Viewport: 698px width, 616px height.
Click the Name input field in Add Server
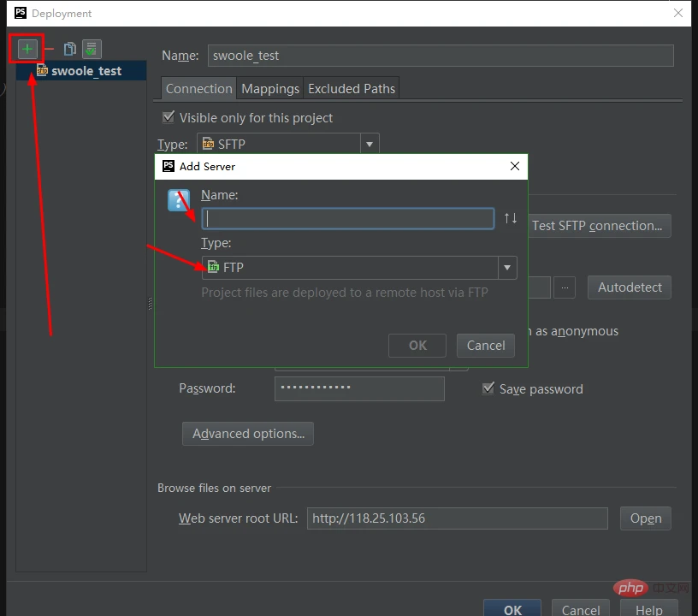(347, 218)
